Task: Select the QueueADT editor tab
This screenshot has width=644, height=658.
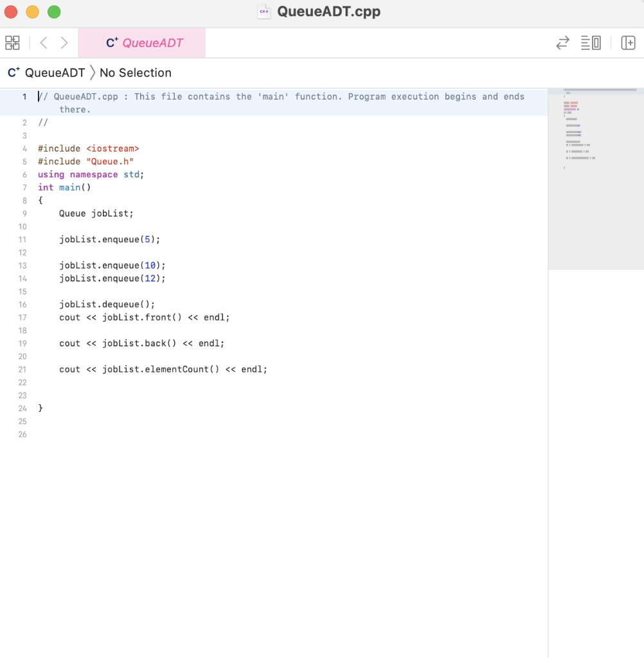Action: (141, 43)
